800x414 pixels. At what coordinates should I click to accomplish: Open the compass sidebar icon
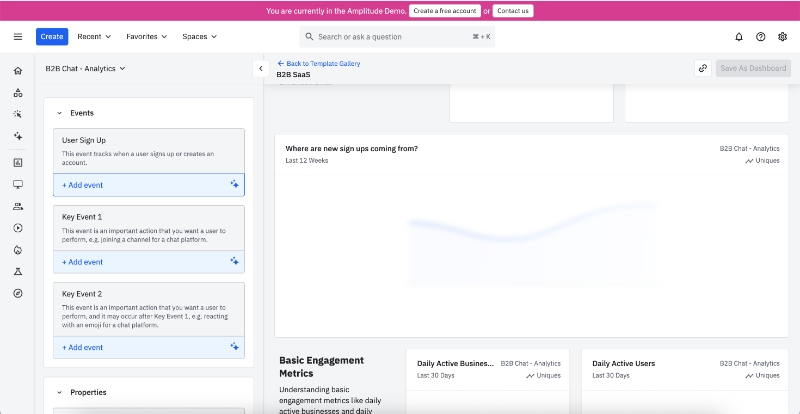tap(18, 294)
